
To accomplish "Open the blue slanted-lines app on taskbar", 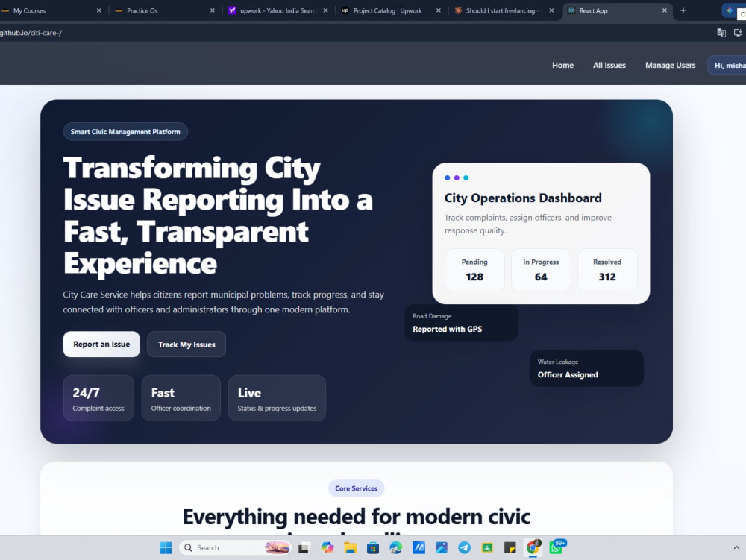I will click(419, 547).
